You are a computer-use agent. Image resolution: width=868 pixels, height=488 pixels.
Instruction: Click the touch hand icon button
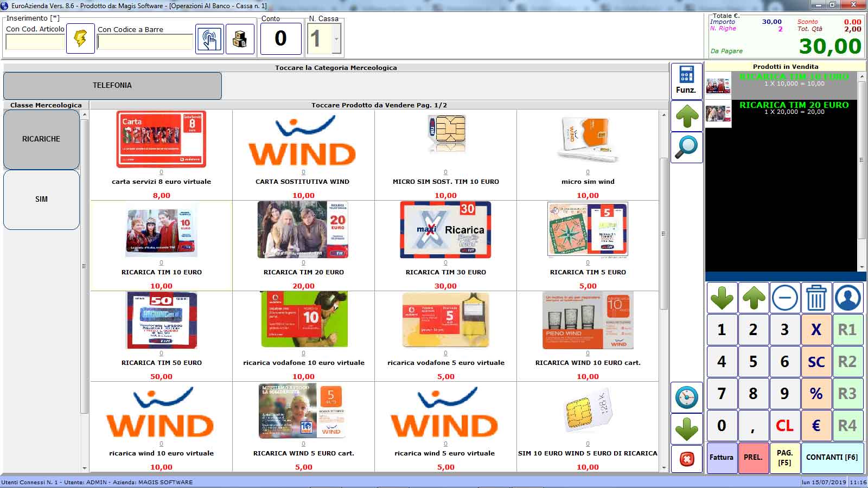(x=209, y=39)
